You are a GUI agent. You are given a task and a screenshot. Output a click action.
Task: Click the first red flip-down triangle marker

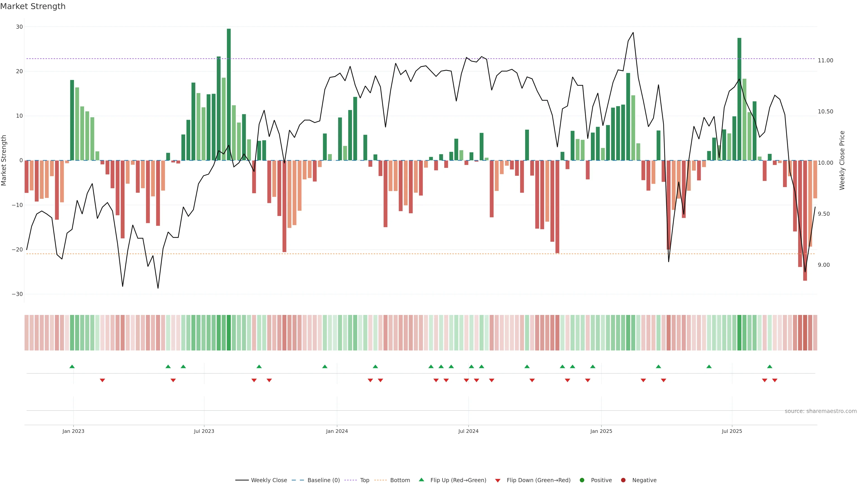coord(102,380)
